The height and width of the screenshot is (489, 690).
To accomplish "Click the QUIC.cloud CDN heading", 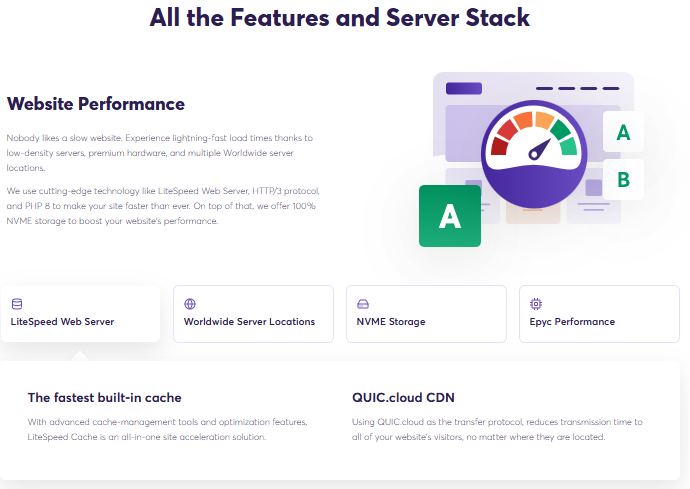I will [403, 397].
